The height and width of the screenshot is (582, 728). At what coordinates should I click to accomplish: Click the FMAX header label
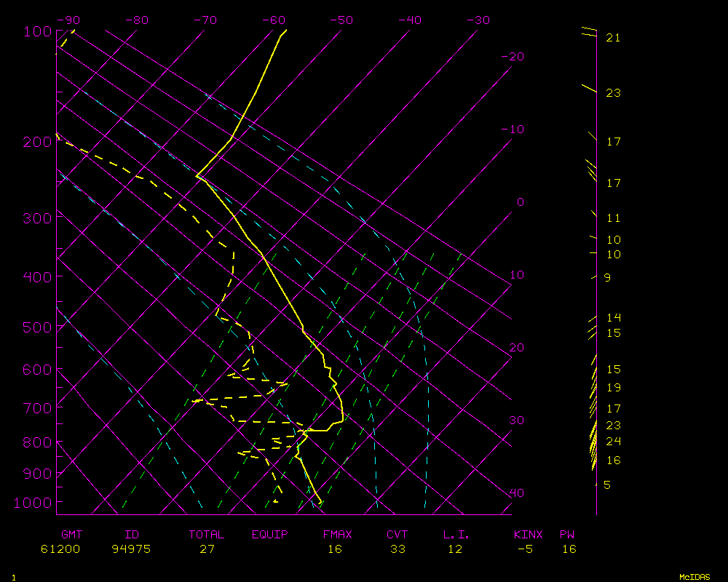tap(337, 535)
